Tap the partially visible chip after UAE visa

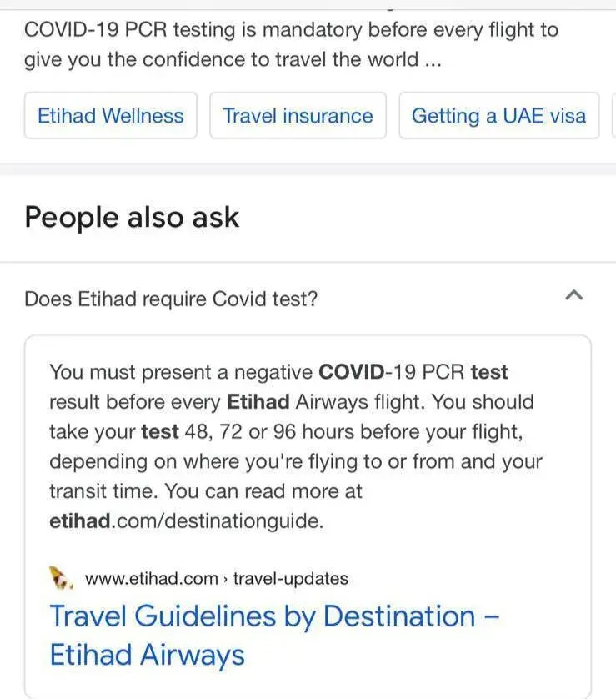pos(613,115)
